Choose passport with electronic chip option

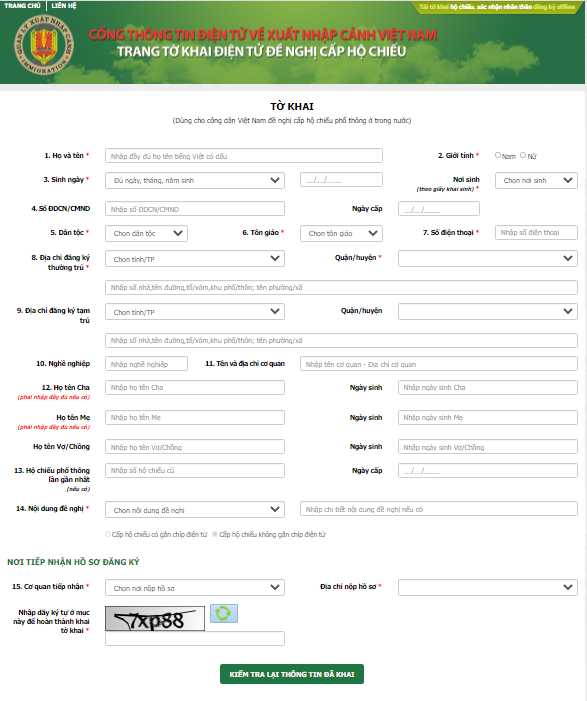point(108,534)
